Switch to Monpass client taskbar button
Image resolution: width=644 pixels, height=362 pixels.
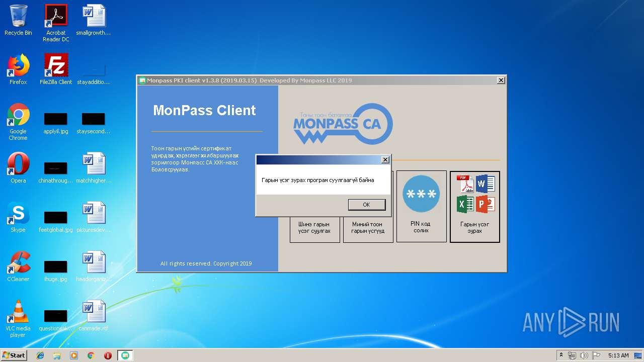[125, 355]
